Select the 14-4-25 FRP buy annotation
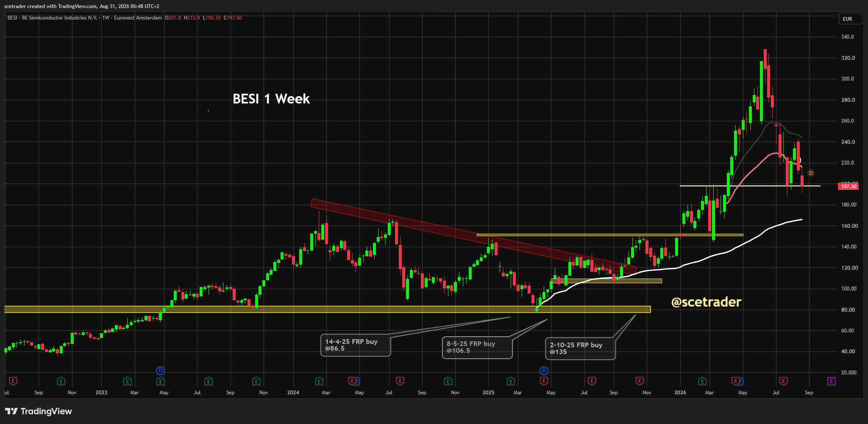This screenshot has height=424, width=868. (x=355, y=345)
